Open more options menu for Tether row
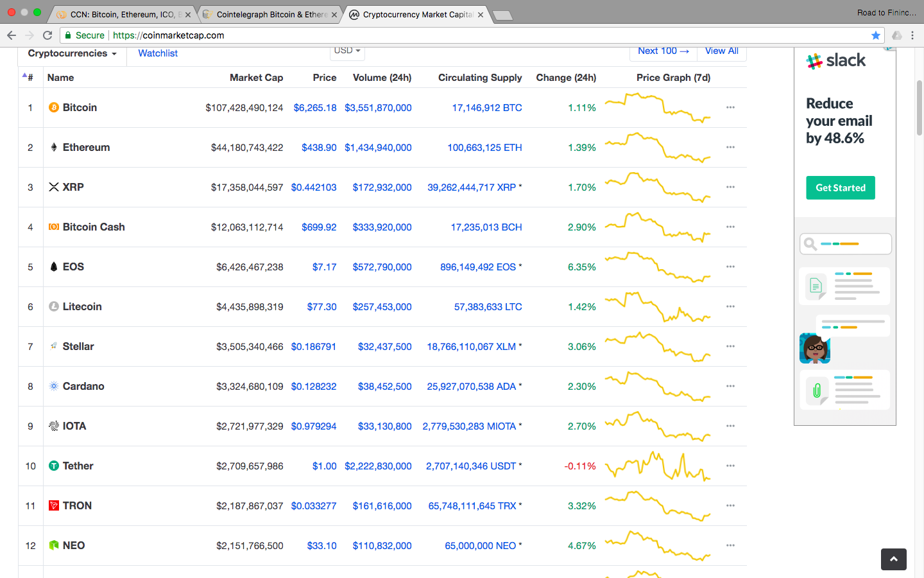 pyautogui.click(x=730, y=466)
